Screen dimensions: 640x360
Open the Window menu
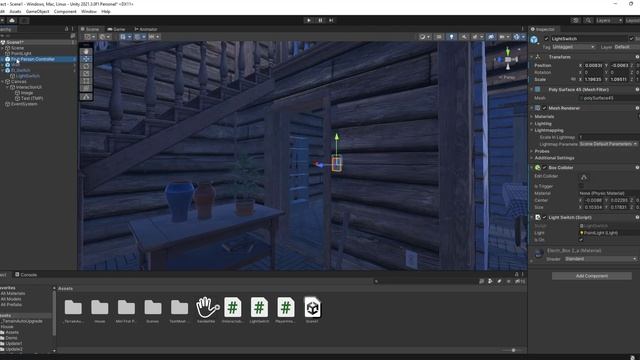[89, 11]
